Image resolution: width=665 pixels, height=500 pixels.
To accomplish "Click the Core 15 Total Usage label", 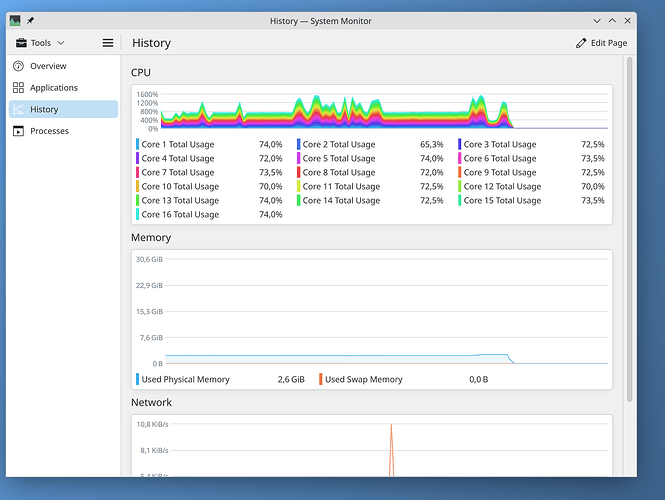I will (x=502, y=200).
